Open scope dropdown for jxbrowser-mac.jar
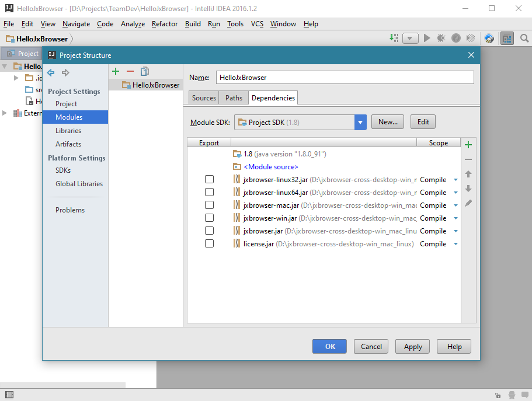532x401 pixels. tap(455, 205)
